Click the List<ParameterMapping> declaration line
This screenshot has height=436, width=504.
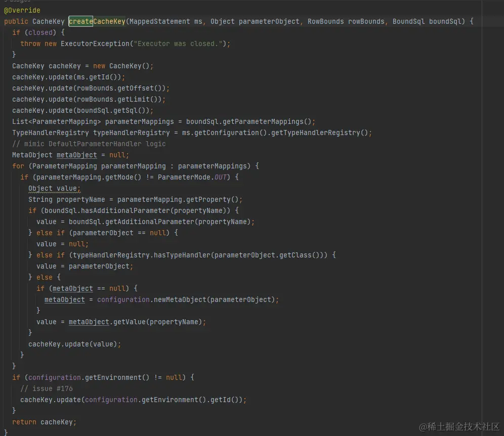[x=163, y=121]
